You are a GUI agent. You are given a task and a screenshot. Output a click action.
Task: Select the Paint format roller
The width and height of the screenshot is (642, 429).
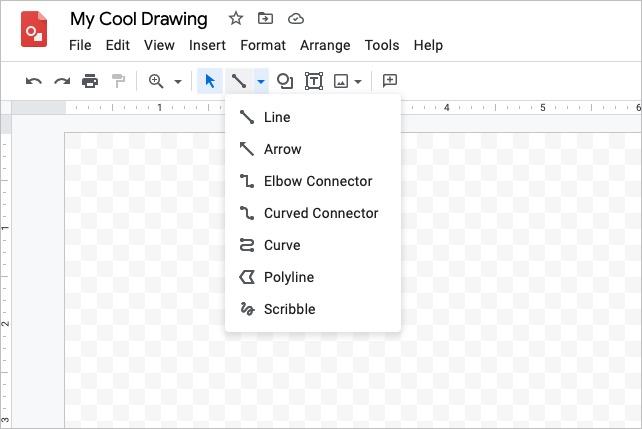click(x=118, y=81)
